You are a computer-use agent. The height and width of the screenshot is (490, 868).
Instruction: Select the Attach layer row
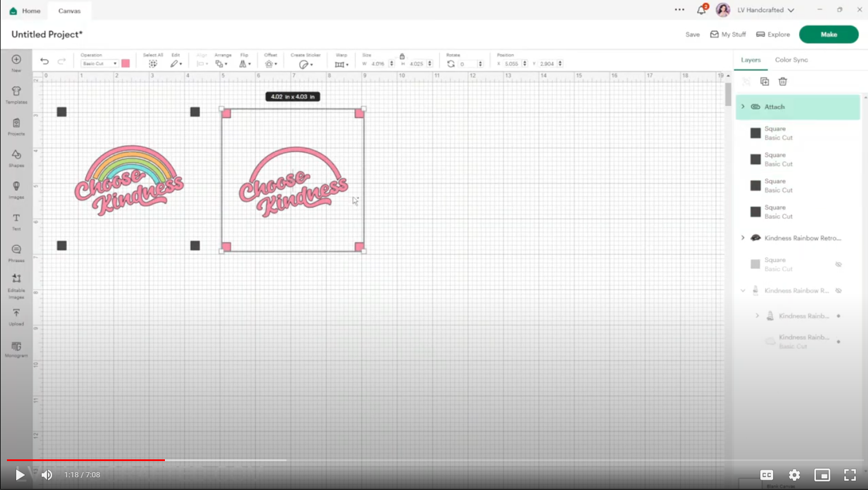(x=798, y=107)
